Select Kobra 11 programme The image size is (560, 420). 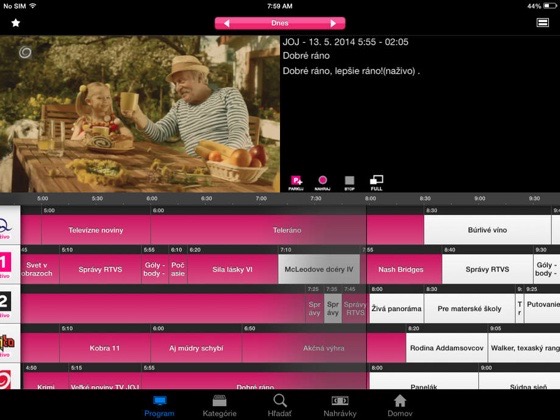(105, 348)
